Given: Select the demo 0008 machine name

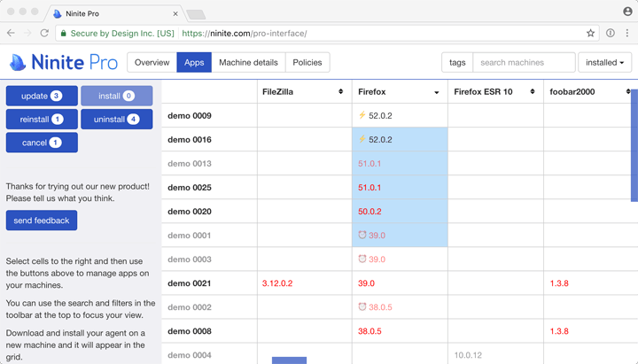Looking at the screenshot, I should click(x=190, y=331).
